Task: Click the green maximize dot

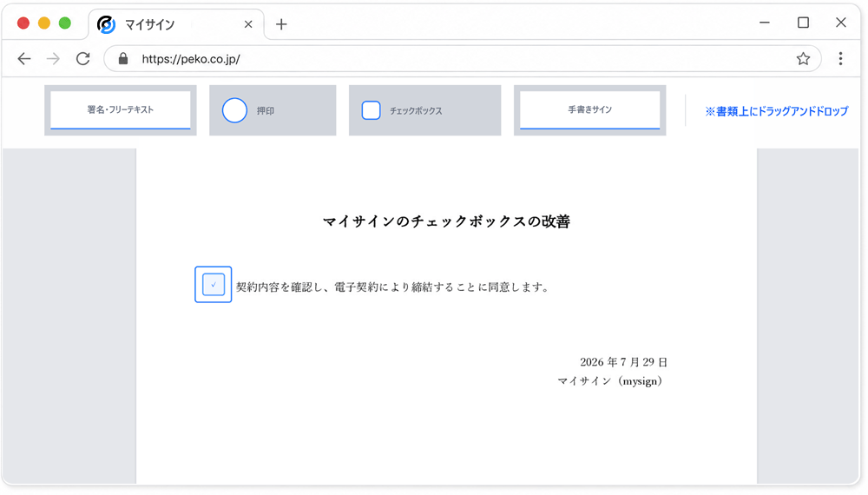Action: tap(65, 23)
